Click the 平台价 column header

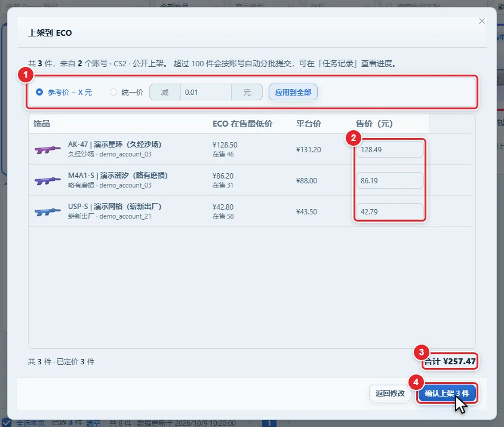click(309, 124)
